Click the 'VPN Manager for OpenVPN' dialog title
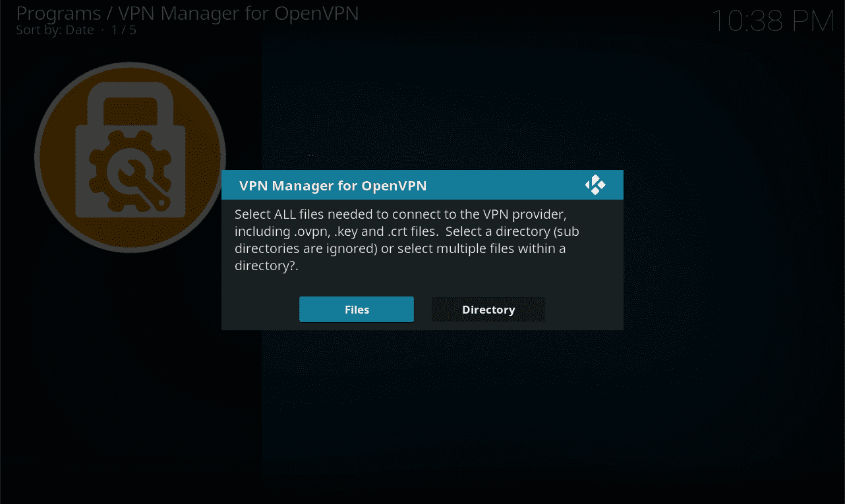 click(333, 186)
